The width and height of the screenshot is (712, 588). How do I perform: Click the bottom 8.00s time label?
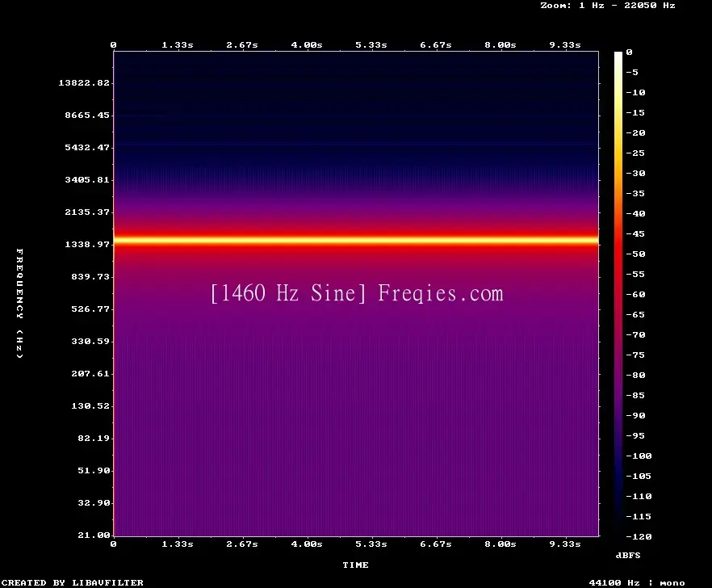(x=500, y=544)
